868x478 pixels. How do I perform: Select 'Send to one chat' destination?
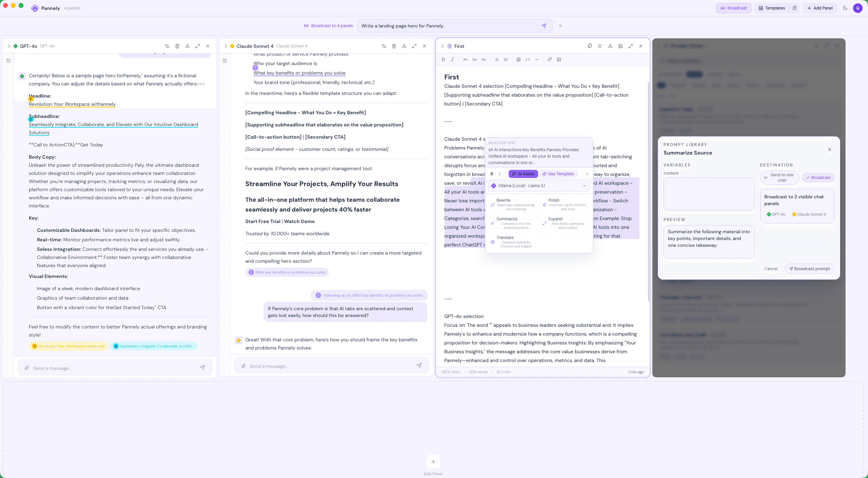click(780, 177)
